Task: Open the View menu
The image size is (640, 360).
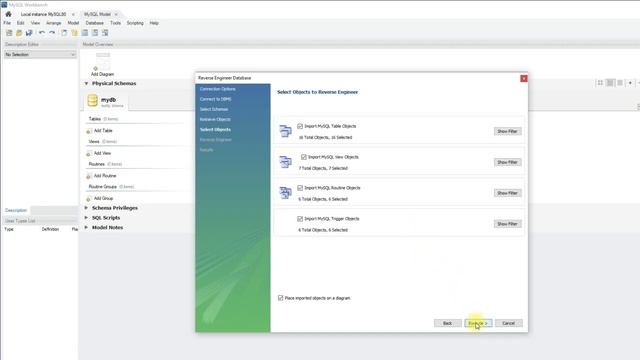Action: tap(36, 23)
